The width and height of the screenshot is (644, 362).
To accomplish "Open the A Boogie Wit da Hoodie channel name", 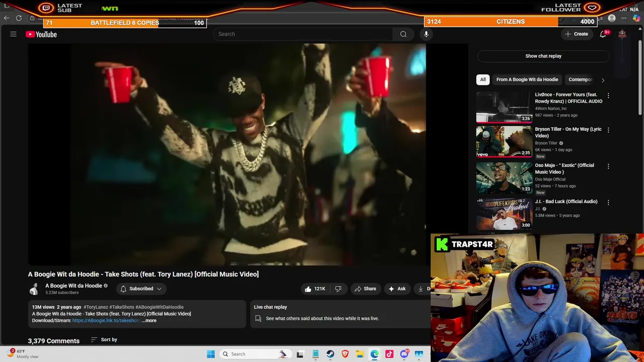I will pyautogui.click(x=73, y=286).
